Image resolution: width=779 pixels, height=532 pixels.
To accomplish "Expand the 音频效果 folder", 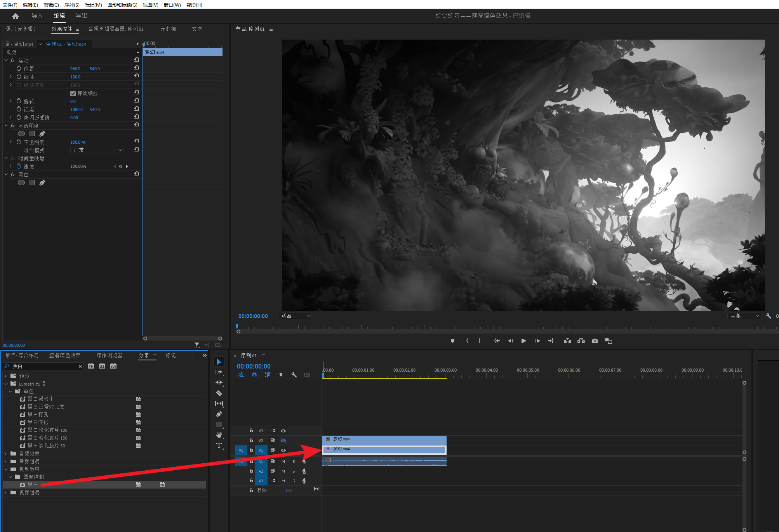I will 5,454.
